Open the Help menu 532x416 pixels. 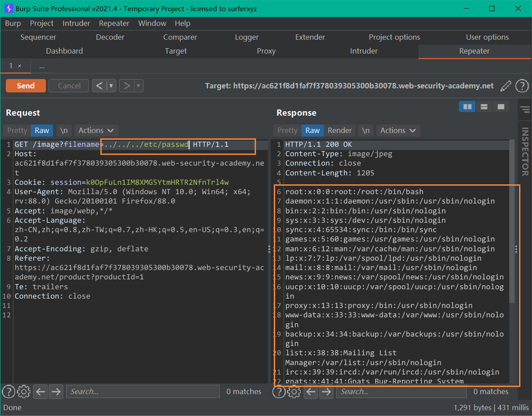(x=182, y=23)
